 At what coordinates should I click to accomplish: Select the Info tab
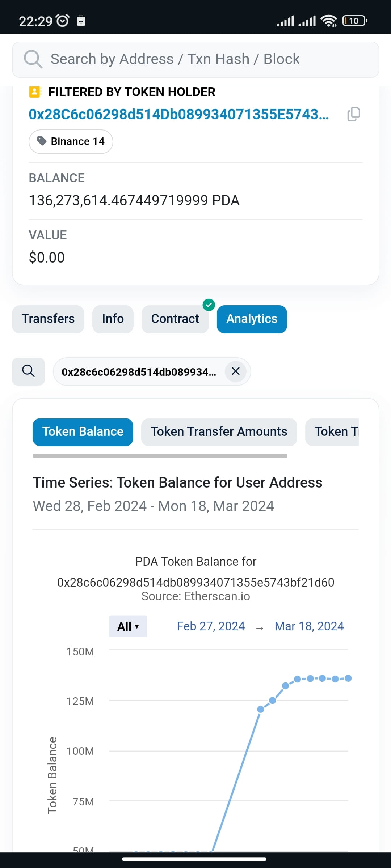[x=113, y=319]
